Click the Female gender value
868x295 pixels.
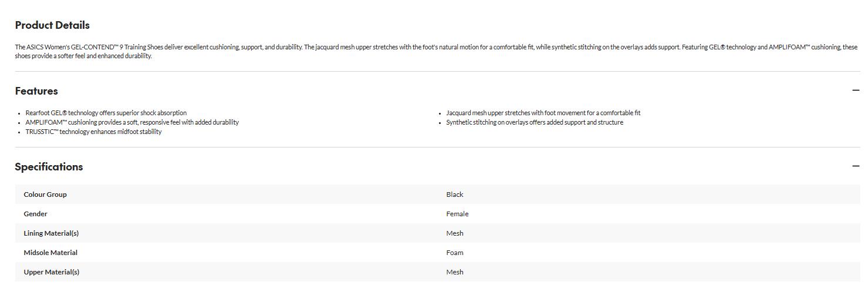pyautogui.click(x=457, y=214)
